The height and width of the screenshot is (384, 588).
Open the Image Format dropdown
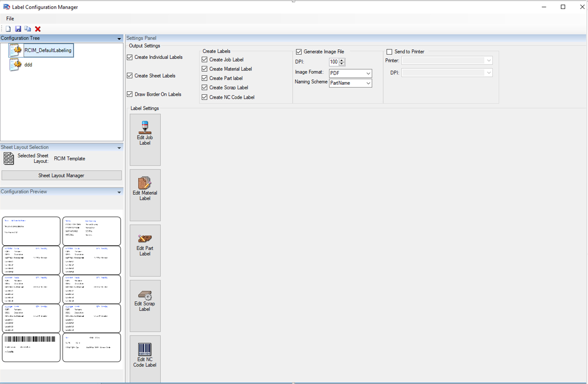(x=369, y=73)
